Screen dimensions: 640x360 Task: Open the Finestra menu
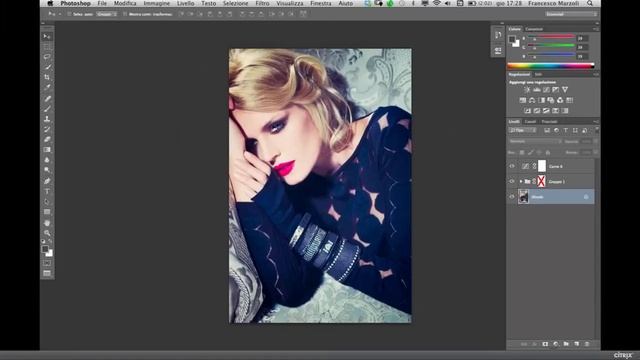coord(321,3)
